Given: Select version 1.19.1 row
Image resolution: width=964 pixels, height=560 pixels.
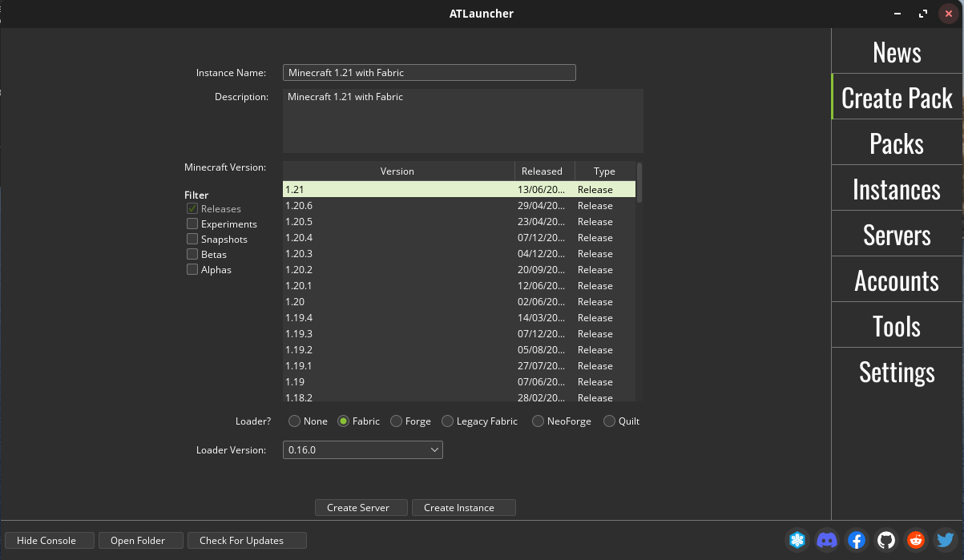Looking at the screenshot, I should [x=459, y=365].
